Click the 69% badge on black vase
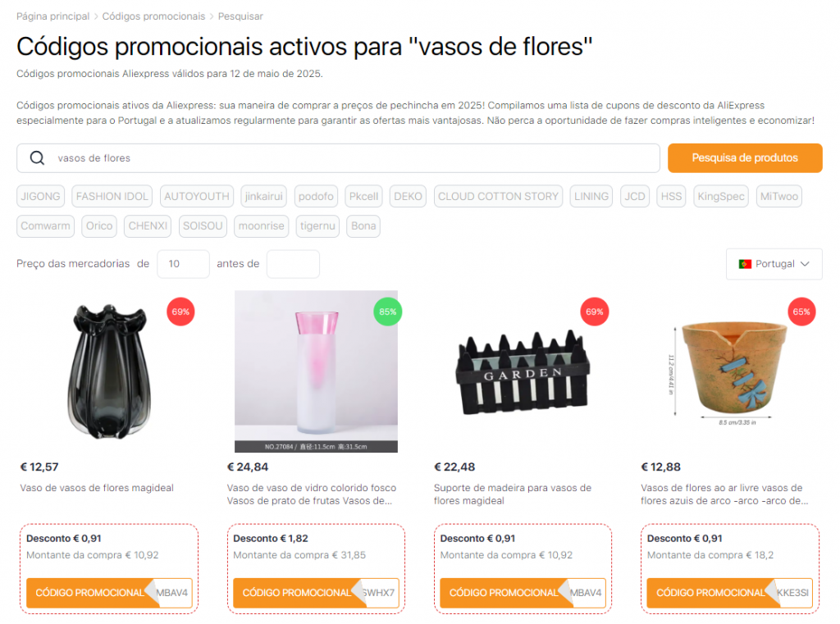This screenshot has height=624, width=840. (x=180, y=312)
